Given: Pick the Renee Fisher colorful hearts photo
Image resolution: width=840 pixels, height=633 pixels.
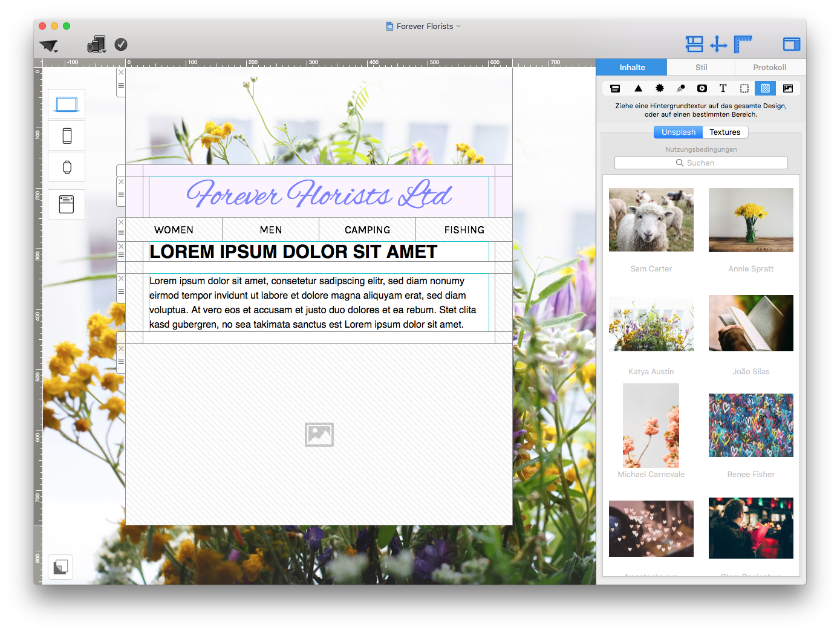Looking at the screenshot, I should pos(751,426).
